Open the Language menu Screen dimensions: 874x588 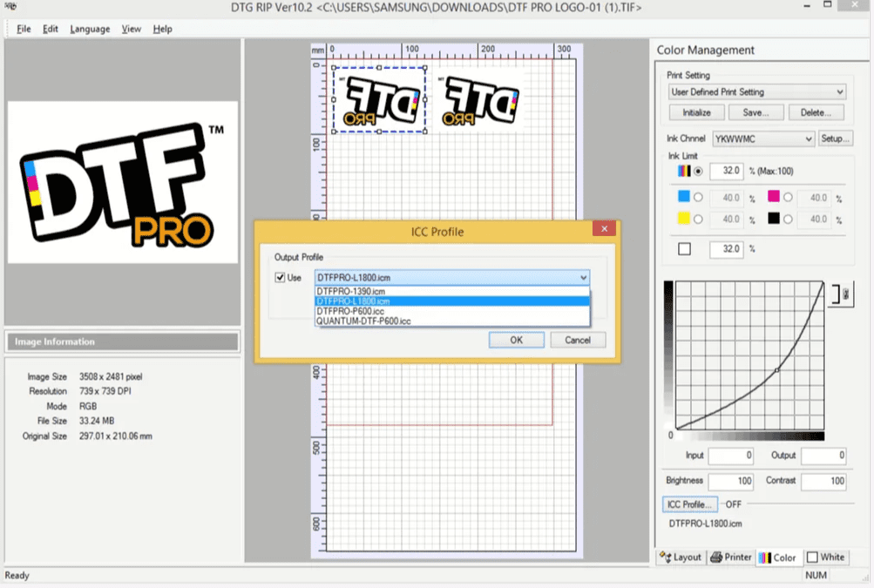90,29
